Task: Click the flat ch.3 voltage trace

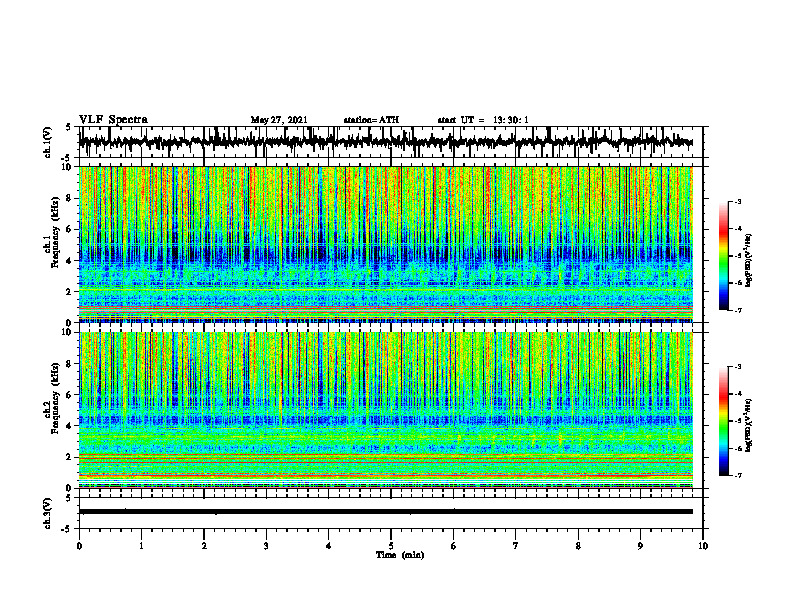Action: pos(385,512)
